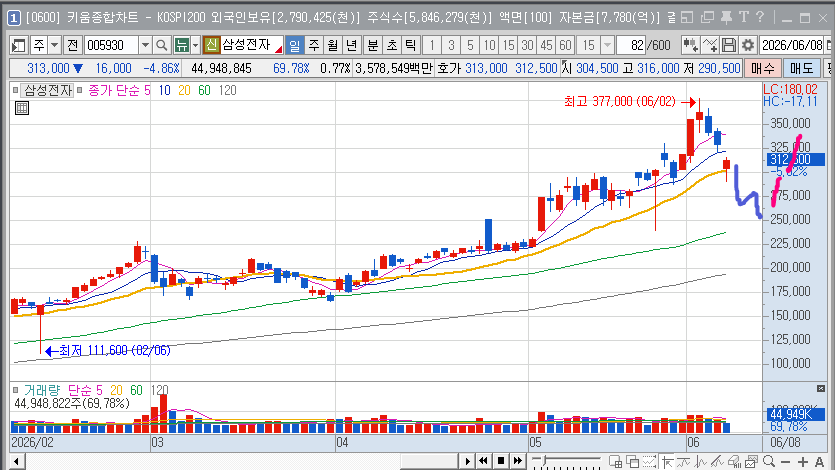Select the 년 yearly period toggle
Image resolution: width=835 pixels, height=470 pixels.
(351, 45)
